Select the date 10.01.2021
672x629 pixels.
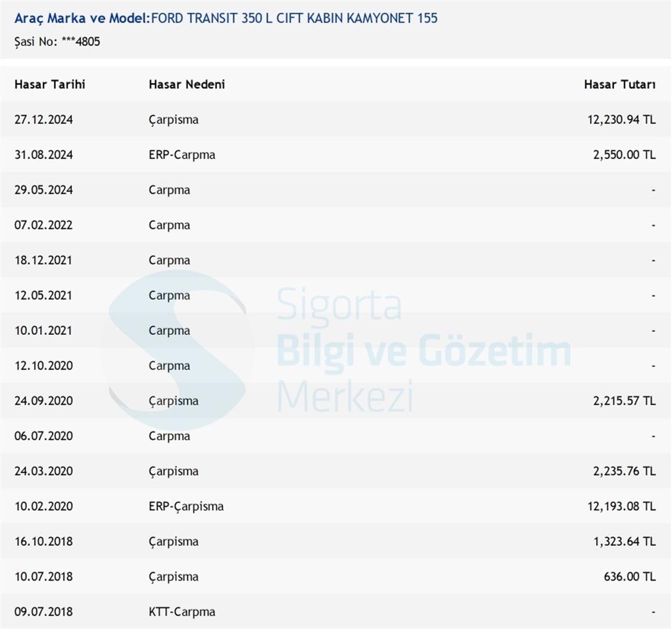click(x=44, y=330)
